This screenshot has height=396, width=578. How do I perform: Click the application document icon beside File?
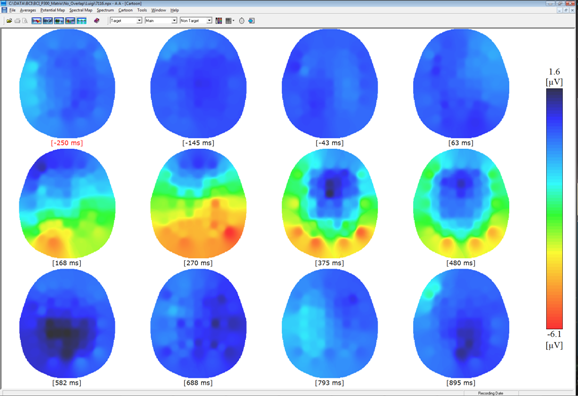4,10
